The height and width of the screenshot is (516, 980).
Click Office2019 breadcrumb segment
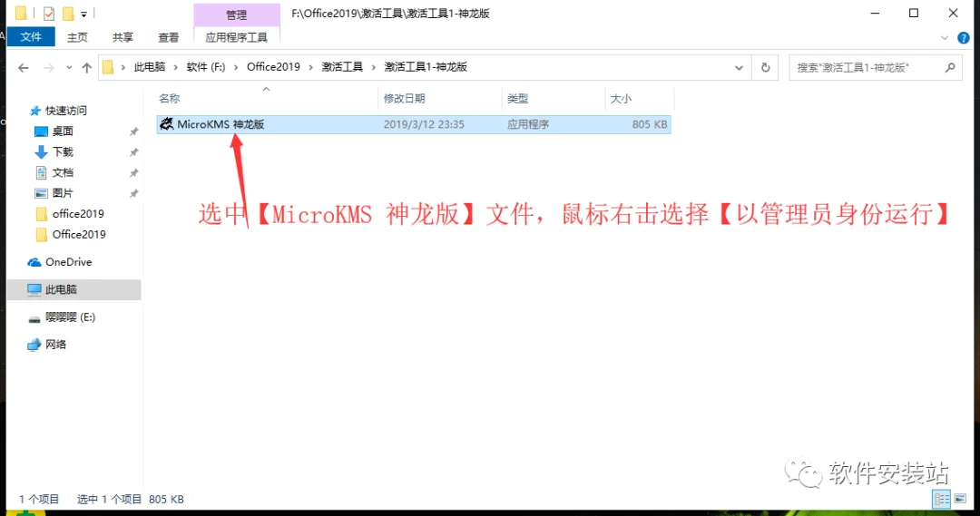tap(273, 67)
